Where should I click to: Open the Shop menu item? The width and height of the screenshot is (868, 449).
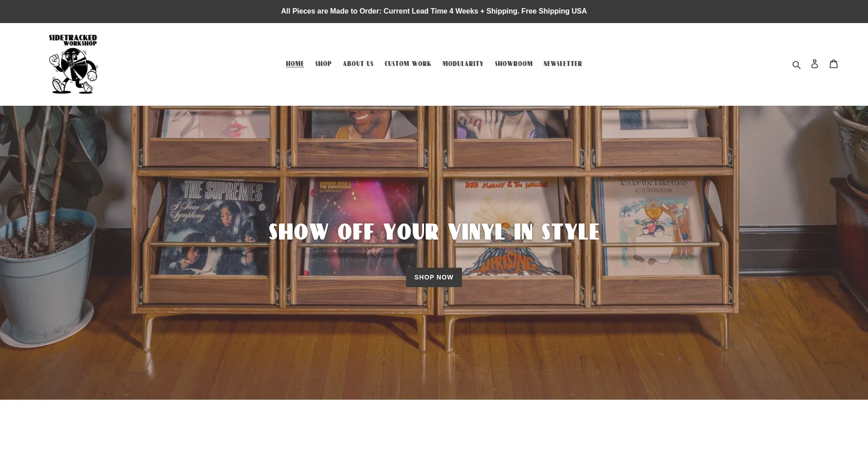tap(323, 64)
